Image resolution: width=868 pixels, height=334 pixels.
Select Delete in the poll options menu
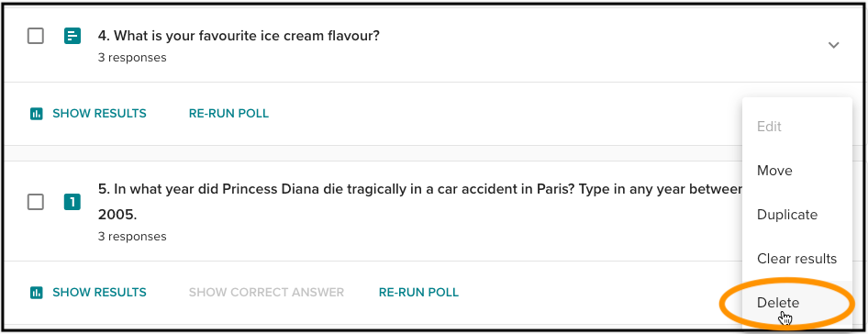coord(778,303)
